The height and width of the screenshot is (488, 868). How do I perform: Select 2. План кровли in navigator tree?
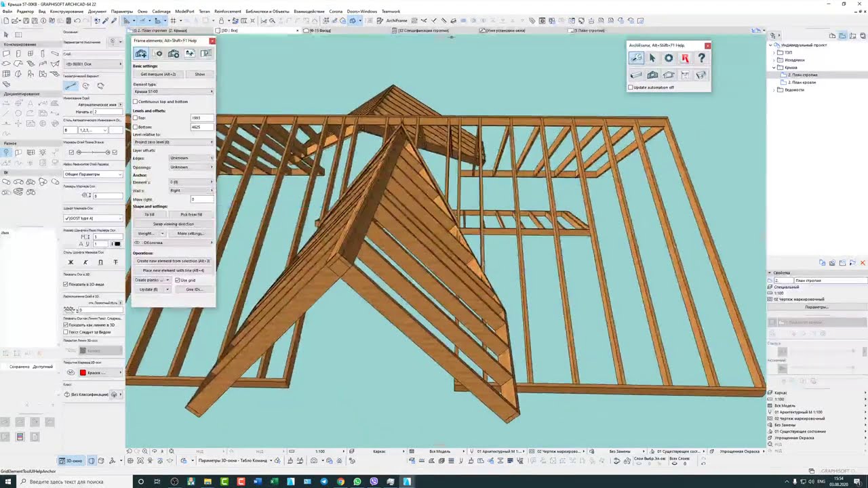click(x=802, y=82)
